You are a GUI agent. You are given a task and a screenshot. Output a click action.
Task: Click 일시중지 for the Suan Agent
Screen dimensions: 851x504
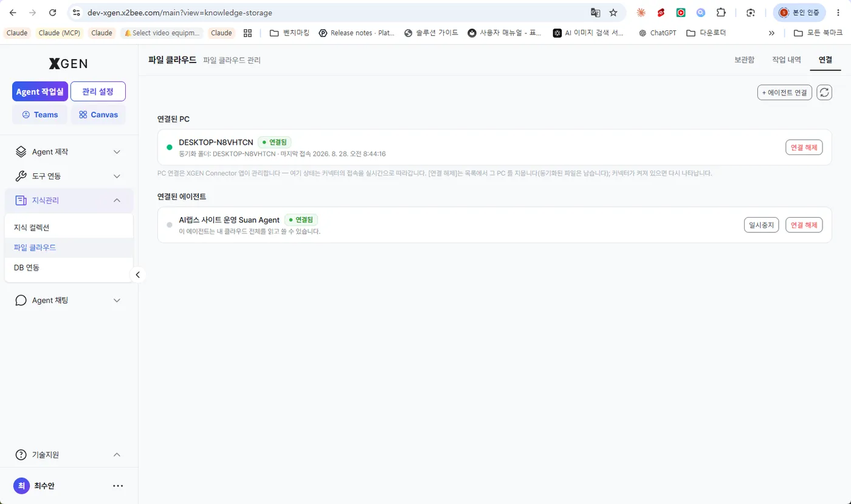pos(761,225)
